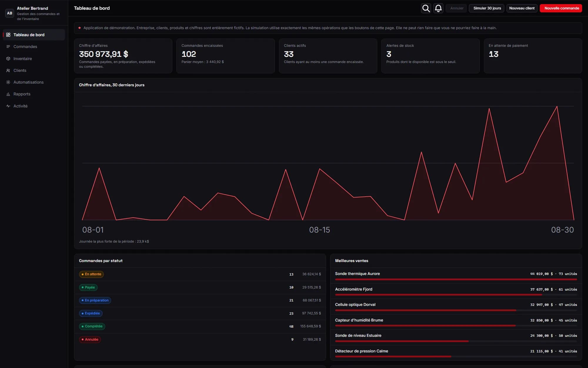The width and height of the screenshot is (588, 368).
Task: Click the Chiffre d'affaires 350 973,91 $ card
Action: (x=123, y=56)
